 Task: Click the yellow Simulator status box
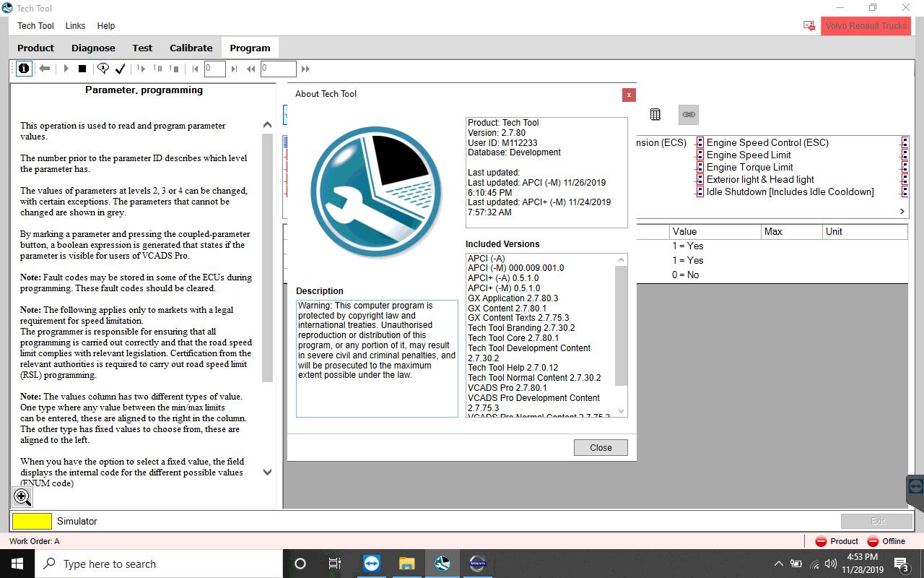coord(32,521)
